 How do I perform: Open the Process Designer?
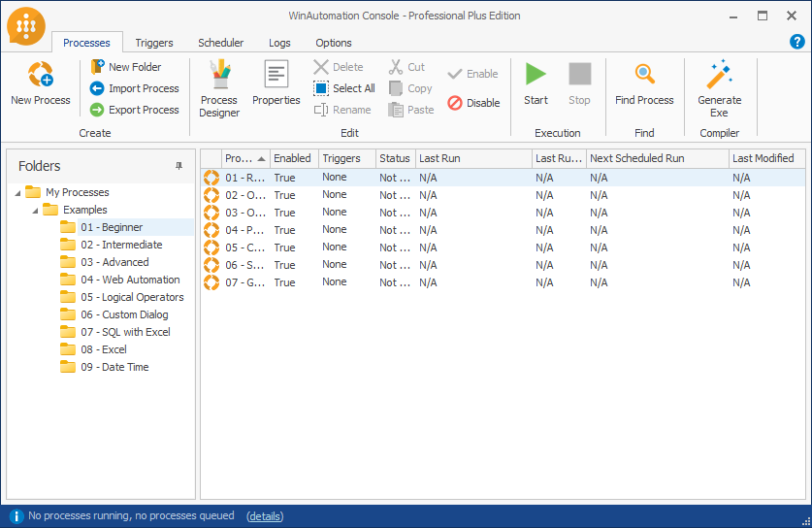pos(219,89)
